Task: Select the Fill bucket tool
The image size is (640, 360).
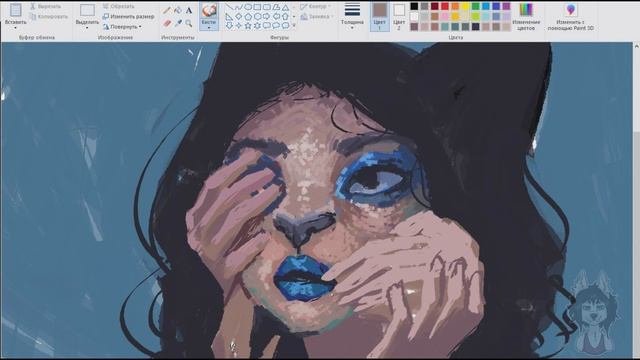Action: tap(178, 11)
